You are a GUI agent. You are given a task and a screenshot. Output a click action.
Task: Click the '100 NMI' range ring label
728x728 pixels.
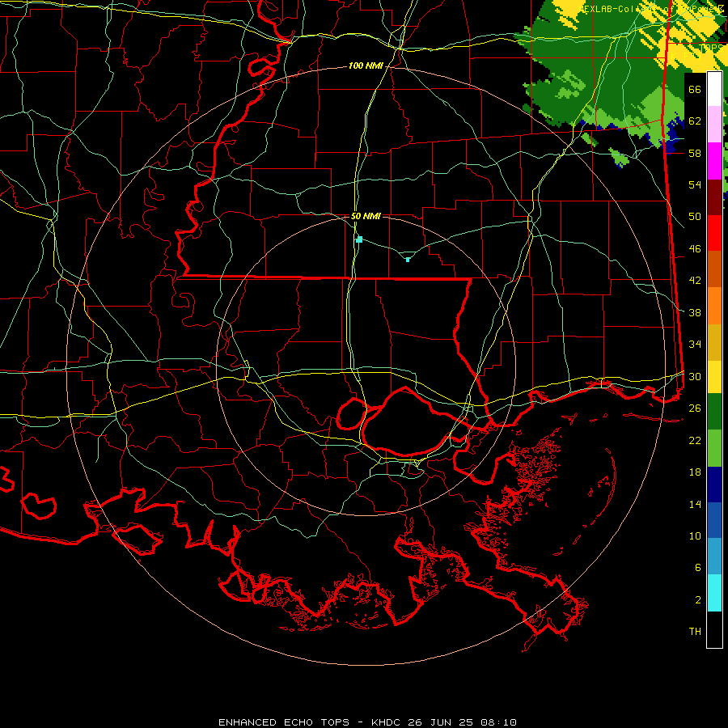point(366,66)
